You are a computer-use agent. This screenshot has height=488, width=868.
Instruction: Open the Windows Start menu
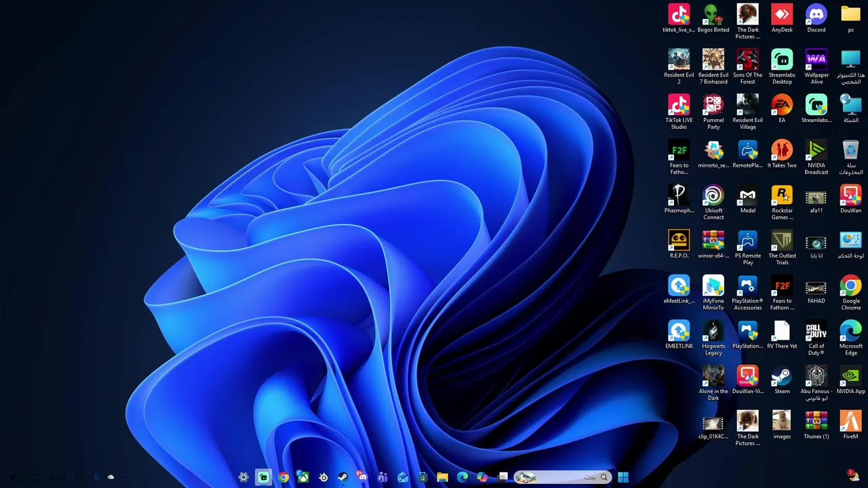tap(623, 477)
